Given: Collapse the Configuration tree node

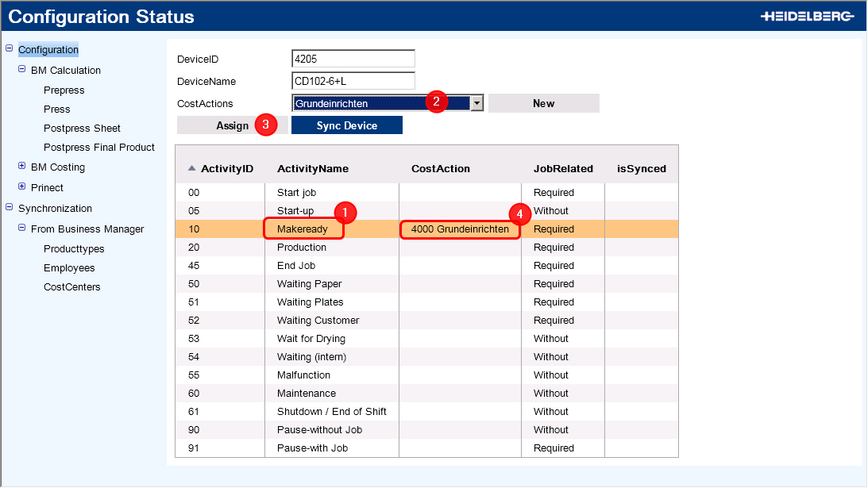Looking at the screenshot, I should pos(9,49).
